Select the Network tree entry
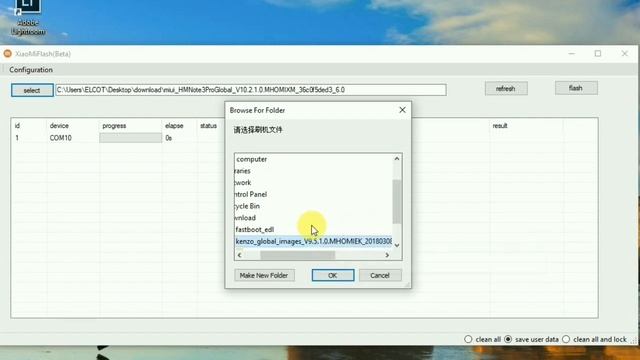This screenshot has width=640, height=360. coord(243,182)
